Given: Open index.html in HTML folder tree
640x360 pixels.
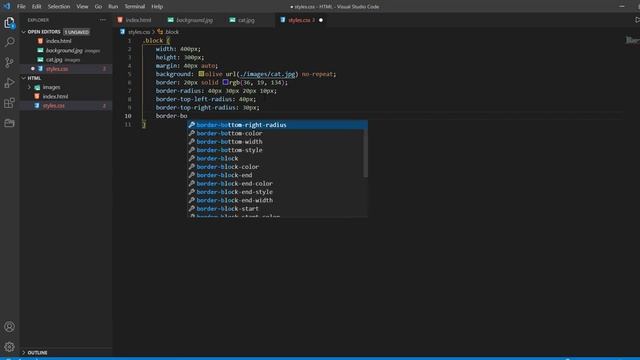Looking at the screenshot, I should point(55,96).
